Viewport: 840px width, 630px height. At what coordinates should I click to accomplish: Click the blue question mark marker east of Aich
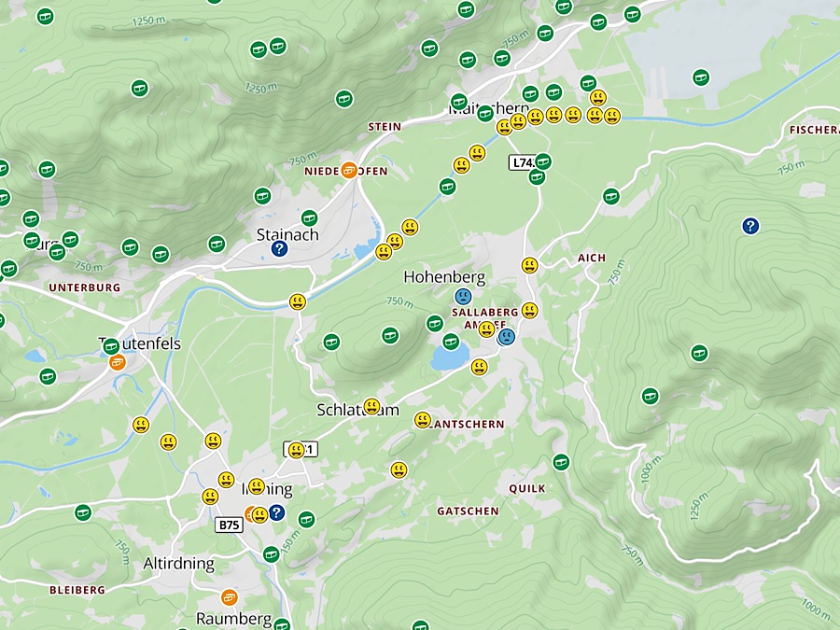point(749,226)
